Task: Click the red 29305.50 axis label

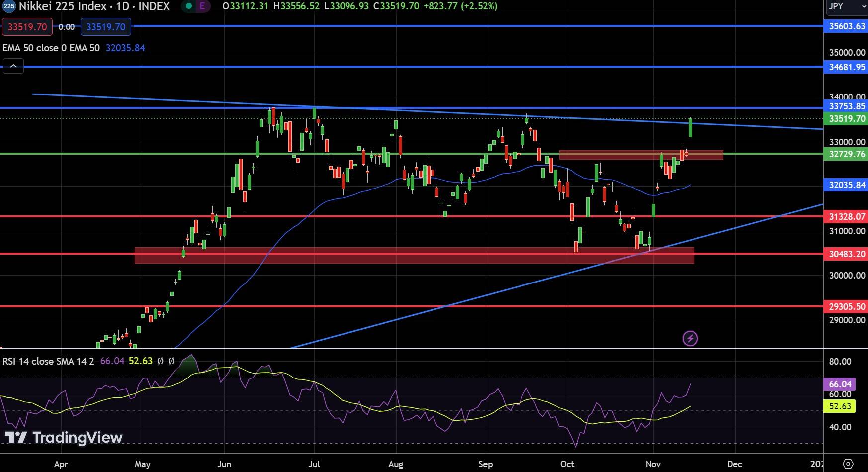Action: coord(846,307)
